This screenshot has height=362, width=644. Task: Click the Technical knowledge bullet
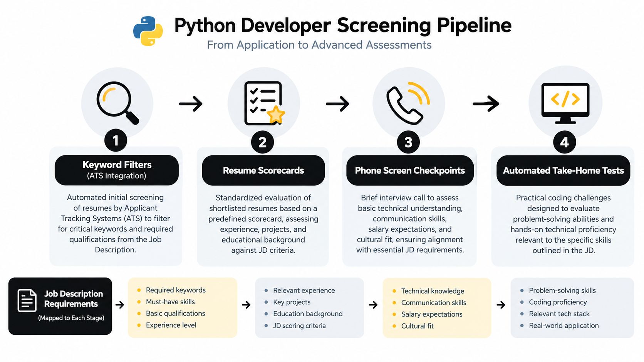point(428,291)
